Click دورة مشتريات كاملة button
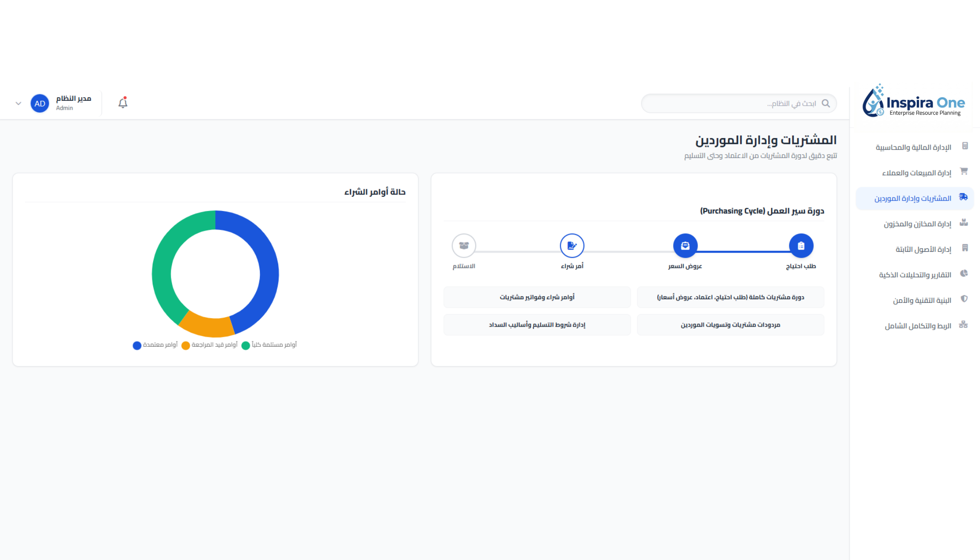Viewport: 980px width, 560px height. click(731, 297)
